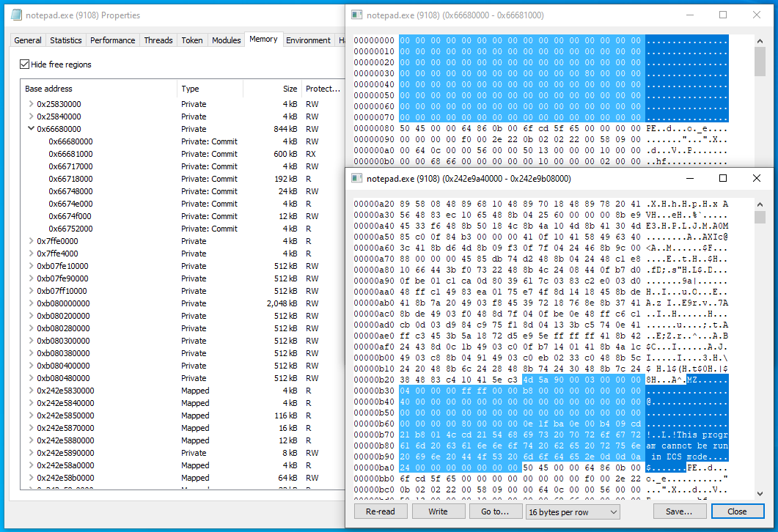Screen dimensions: 778x532
Task: Click the Save... button
Action: tap(679, 511)
